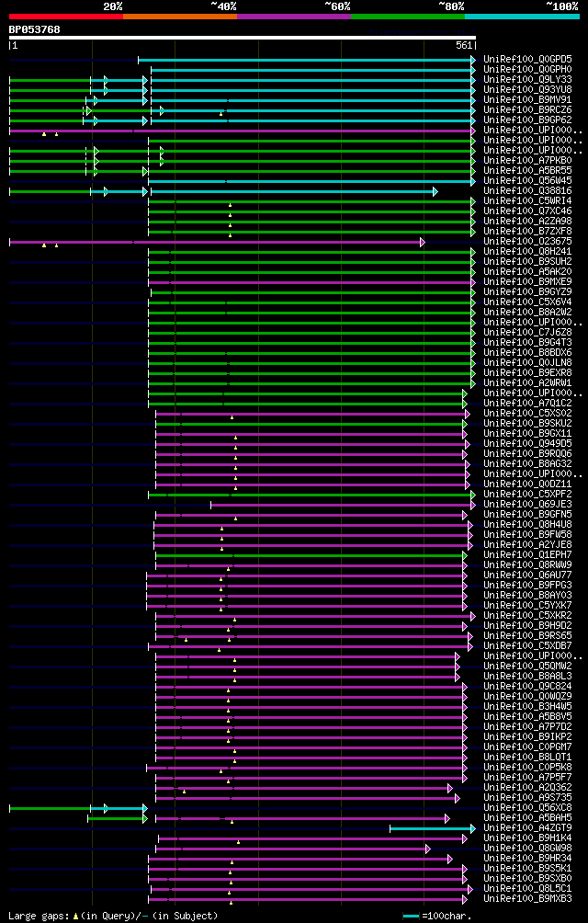Click hit UniRef100_B8AG32
This screenshot has width=588, height=923.
pyautogui.click(x=527, y=463)
